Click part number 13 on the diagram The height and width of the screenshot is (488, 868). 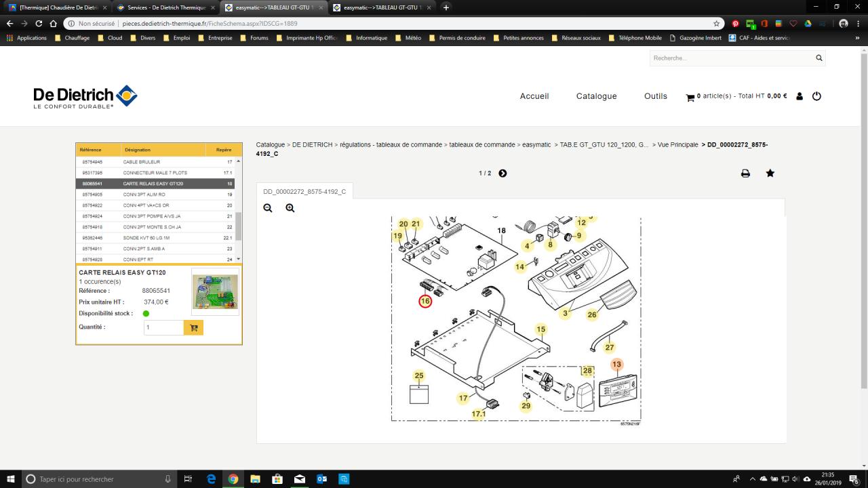click(616, 365)
